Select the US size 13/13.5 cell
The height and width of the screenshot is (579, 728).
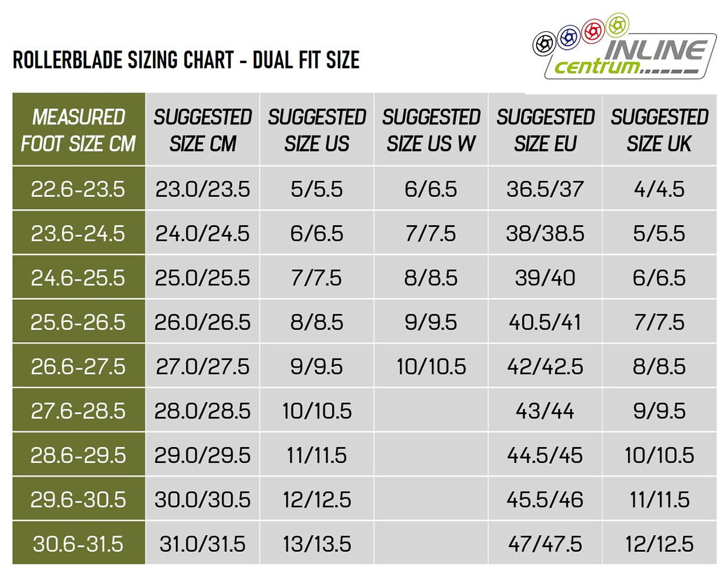[x=317, y=544]
